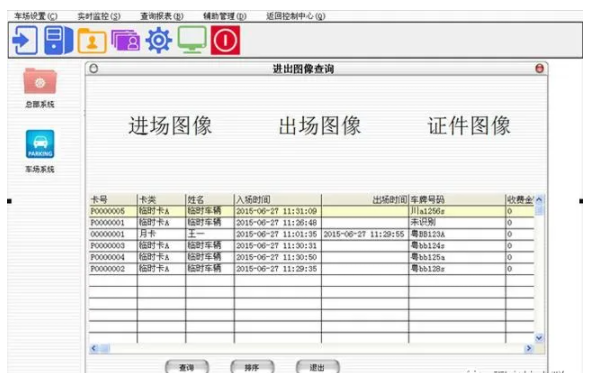Open the purple ID cards toolbar icon

coord(125,41)
